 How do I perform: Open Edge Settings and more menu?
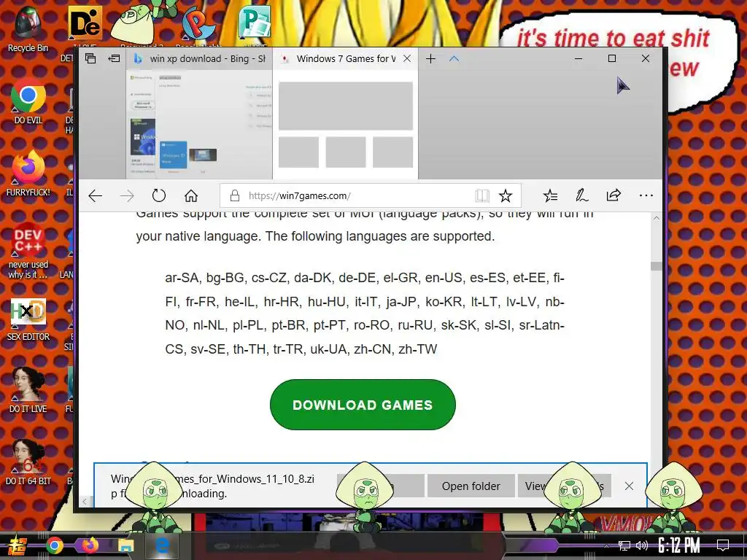pyautogui.click(x=646, y=195)
